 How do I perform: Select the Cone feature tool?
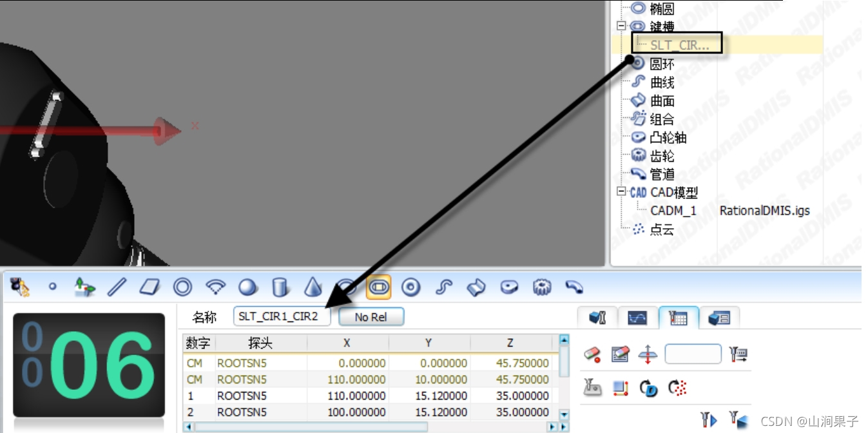pyautogui.click(x=313, y=287)
